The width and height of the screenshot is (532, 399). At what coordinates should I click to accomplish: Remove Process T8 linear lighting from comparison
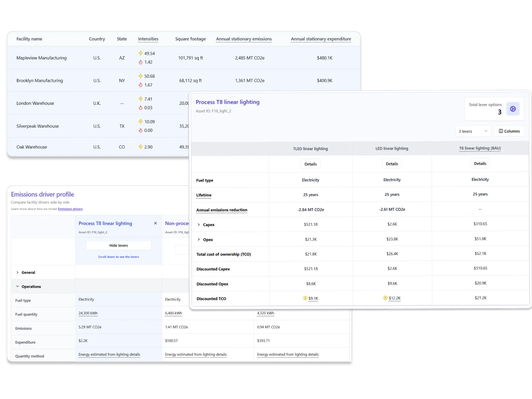[155, 223]
